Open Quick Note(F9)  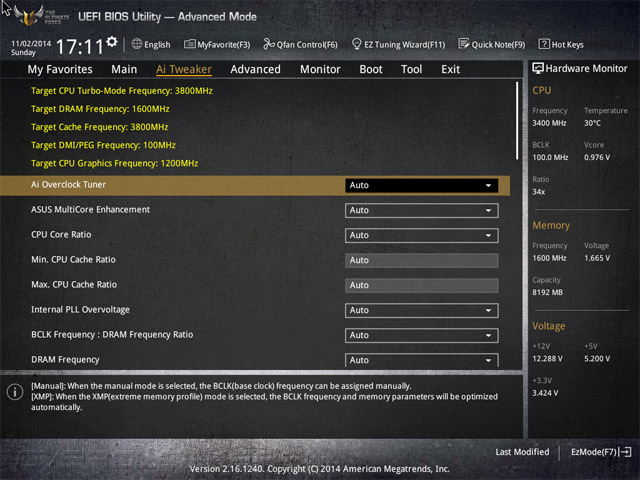492,44
